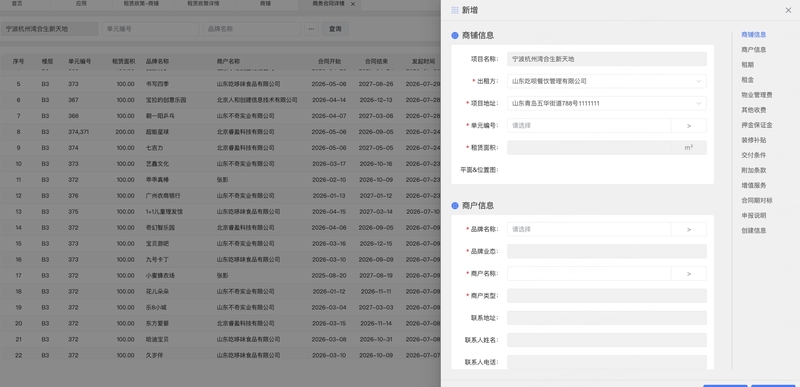Click the > picker button for 品牌名称

point(689,229)
